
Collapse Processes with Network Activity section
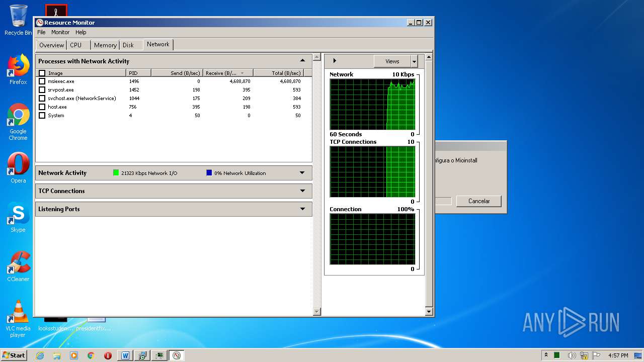(x=302, y=61)
